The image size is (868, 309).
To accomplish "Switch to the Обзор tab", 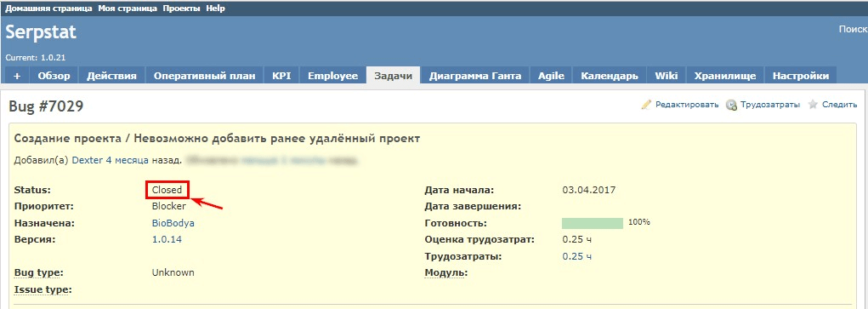I will point(54,76).
